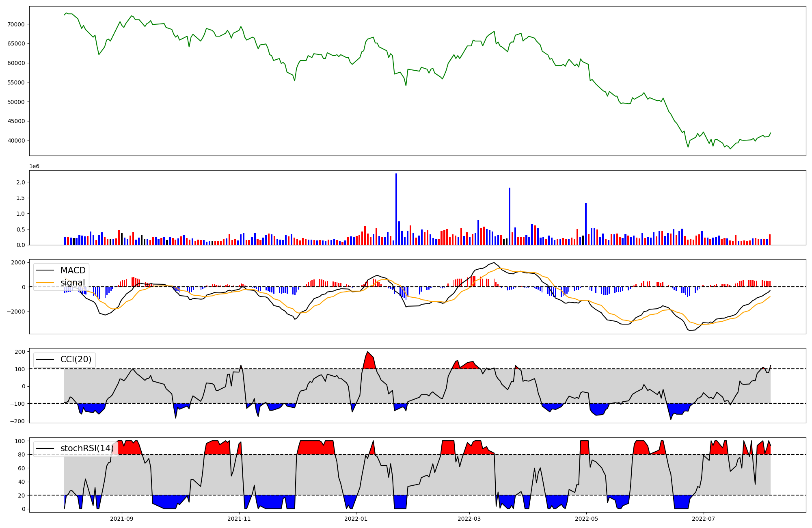The height and width of the screenshot is (528, 812).
Task: Click the 2022-05 x-axis date label
Action: click(586, 519)
